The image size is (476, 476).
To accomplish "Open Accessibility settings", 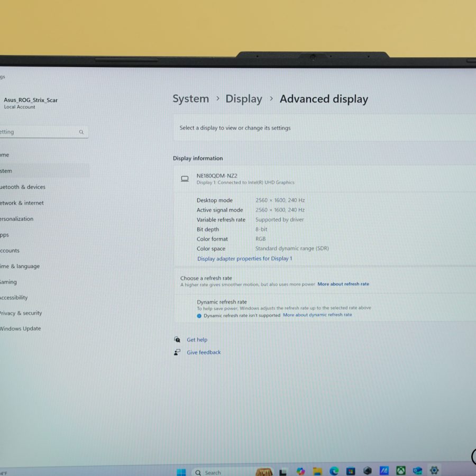I will pyautogui.click(x=14, y=297).
